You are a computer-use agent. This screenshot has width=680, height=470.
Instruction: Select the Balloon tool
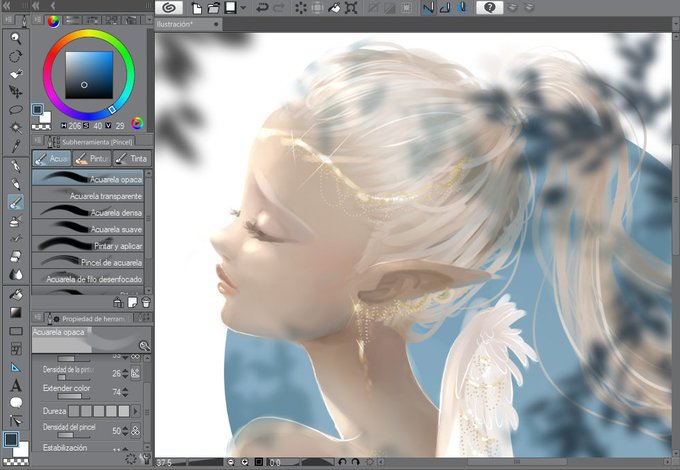coord(16,403)
